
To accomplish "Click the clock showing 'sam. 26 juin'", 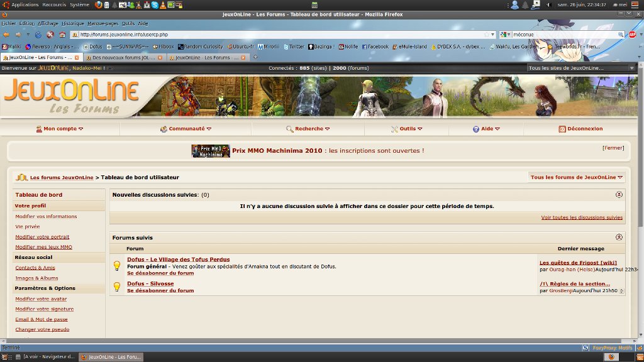I will click(582, 5).
